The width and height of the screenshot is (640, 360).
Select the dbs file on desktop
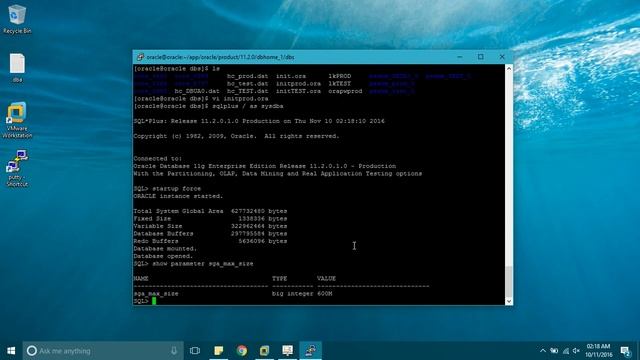tap(17, 68)
